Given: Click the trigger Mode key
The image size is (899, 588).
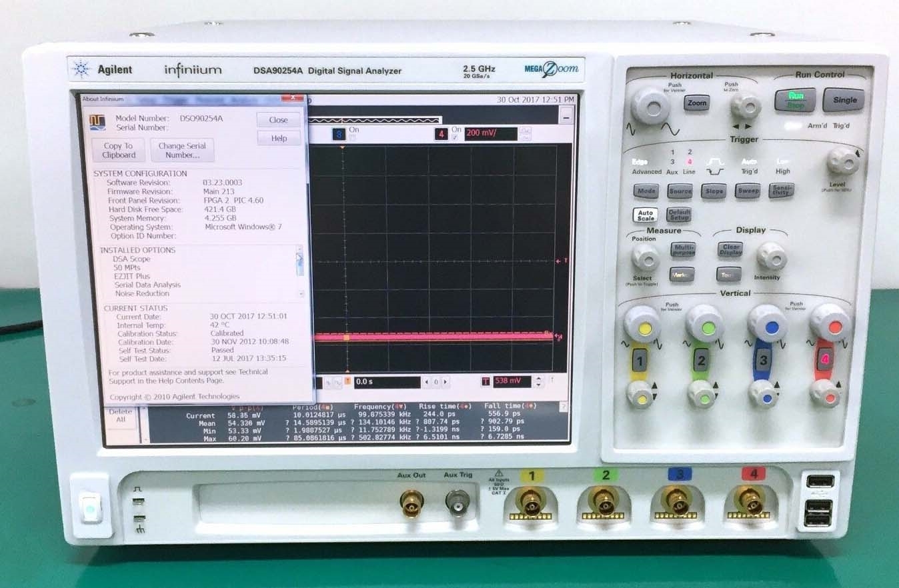Looking at the screenshot, I should pos(646,191).
